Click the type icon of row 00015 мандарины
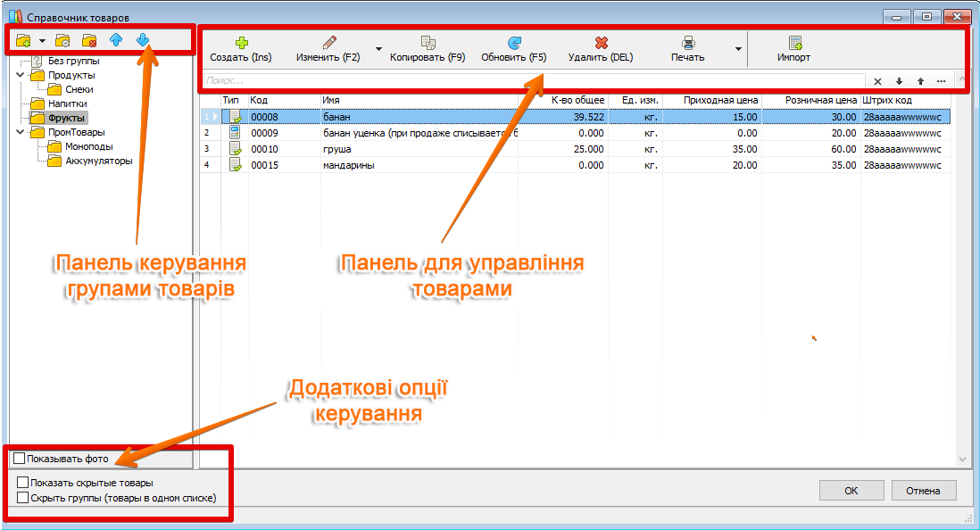The image size is (980, 530). pos(235,165)
